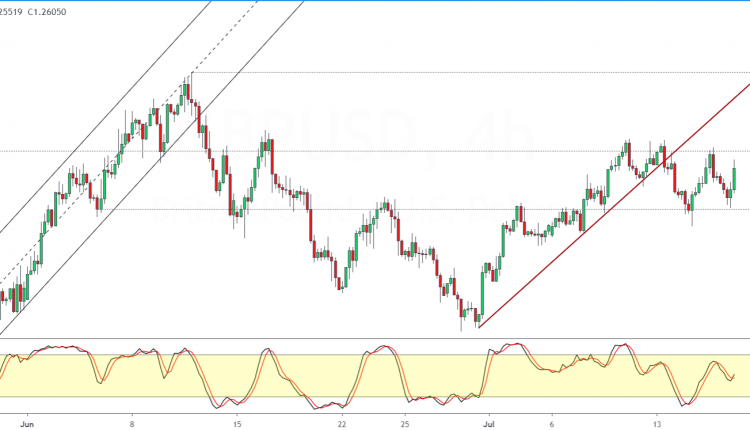This screenshot has width=750, height=430.
Task: Click the "13" date label on time axis
Action: pyautogui.click(x=657, y=424)
